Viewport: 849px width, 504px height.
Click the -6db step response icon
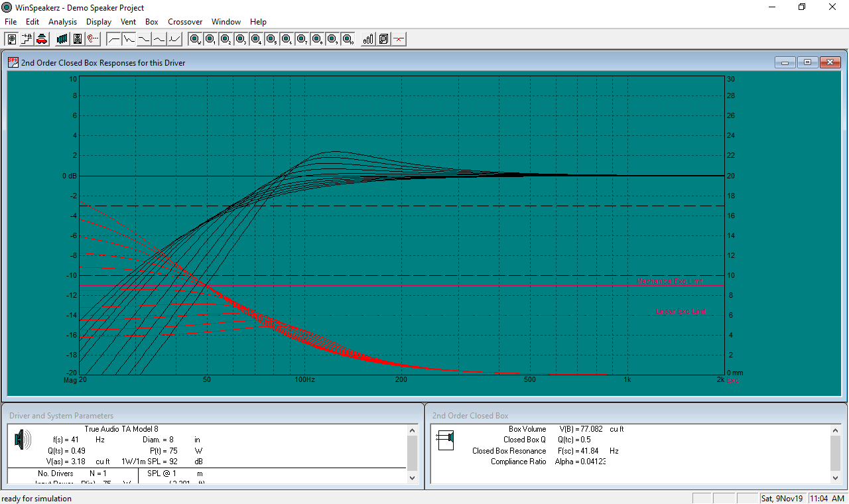pyautogui.click(x=27, y=39)
